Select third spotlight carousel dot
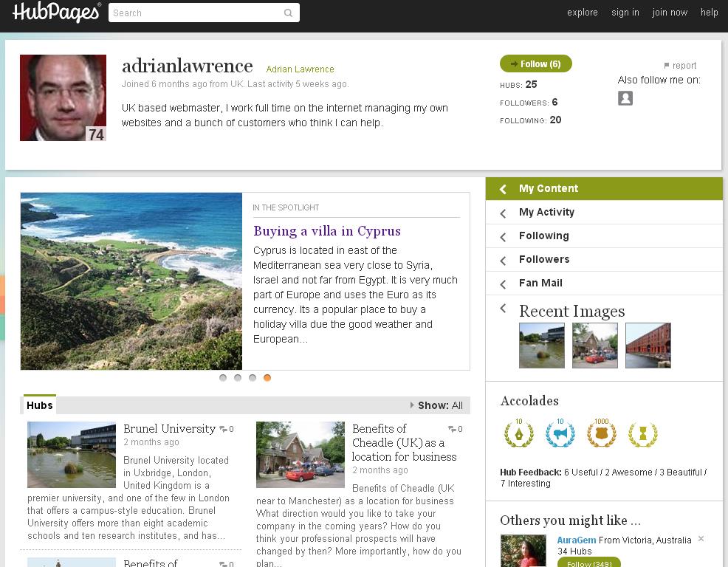 point(253,377)
